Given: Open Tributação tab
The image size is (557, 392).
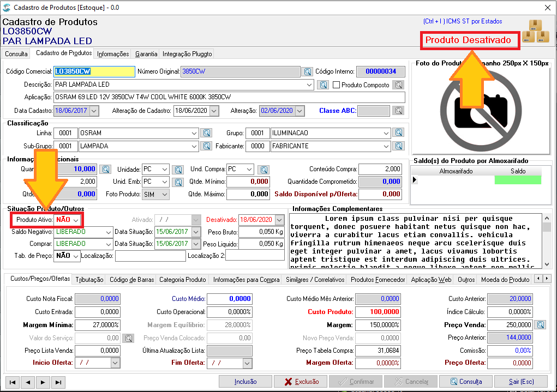Looking at the screenshot, I should click(89, 280).
